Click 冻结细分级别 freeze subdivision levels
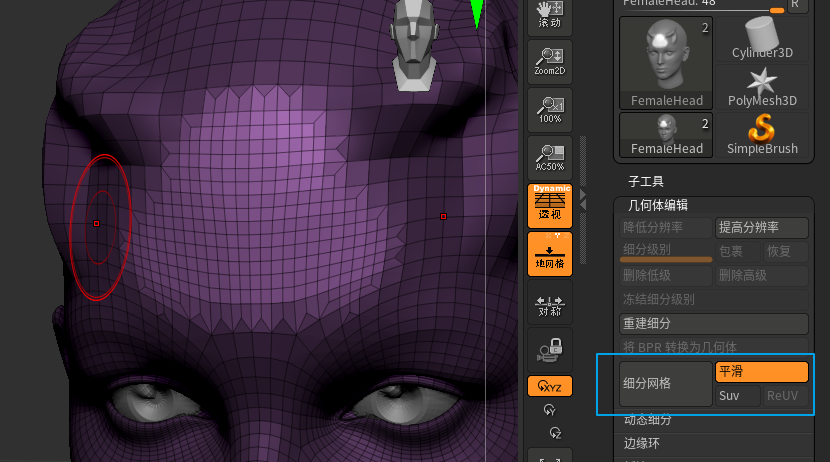 714,300
